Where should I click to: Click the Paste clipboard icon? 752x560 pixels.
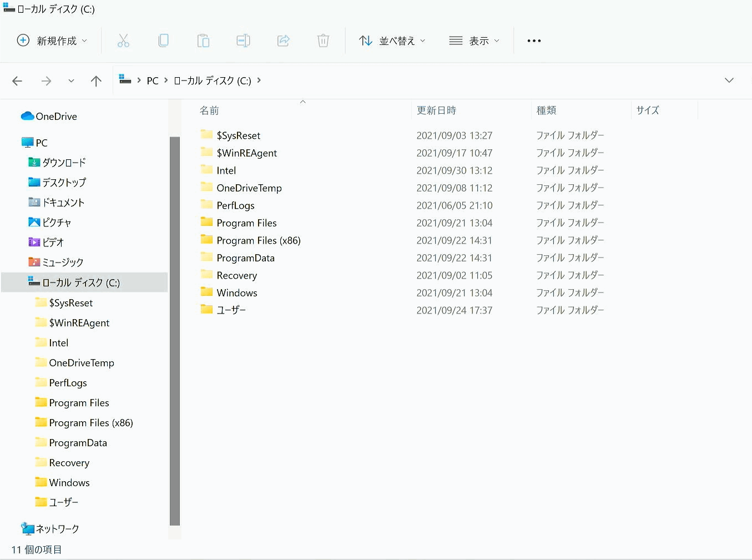coord(203,41)
